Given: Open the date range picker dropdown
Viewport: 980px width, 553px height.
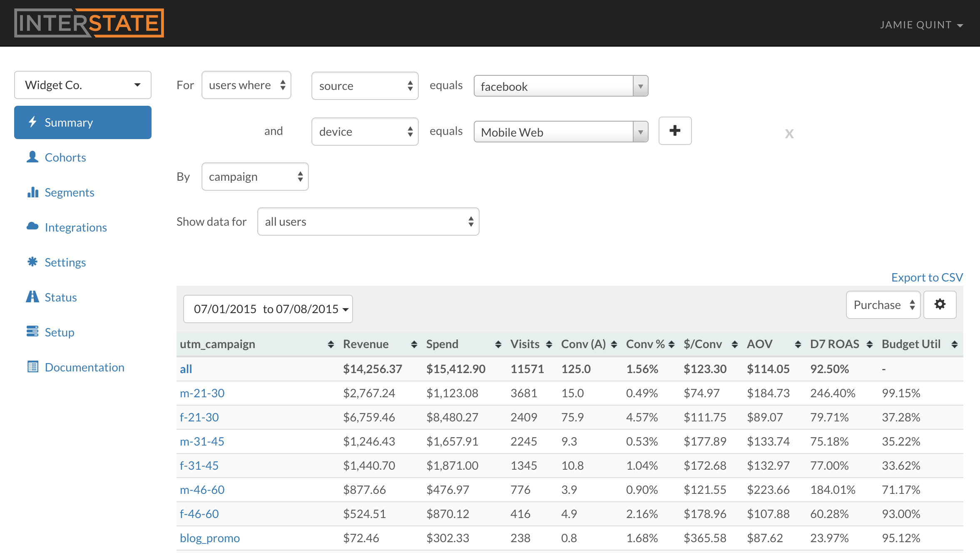Looking at the screenshot, I should pyautogui.click(x=268, y=309).
